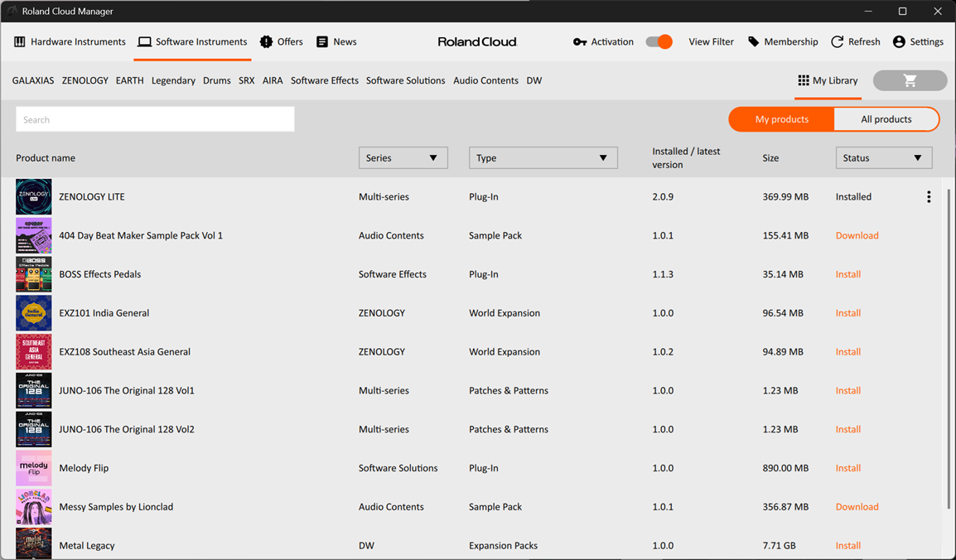Click the JUNO-106 Original 128 Vol2 thumbnail
956x560 pixels.
(x=33, y=430)
